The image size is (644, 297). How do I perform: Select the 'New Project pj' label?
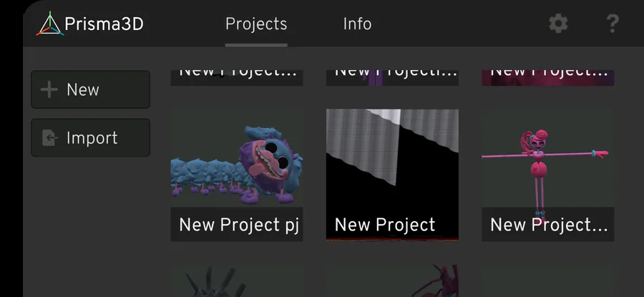239,225
